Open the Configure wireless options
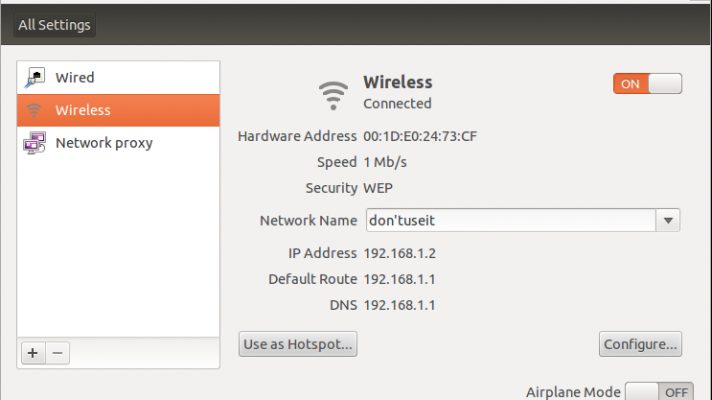Image resolution: width=712 pixels, height=400 pixels. click(x=640, y=344)
